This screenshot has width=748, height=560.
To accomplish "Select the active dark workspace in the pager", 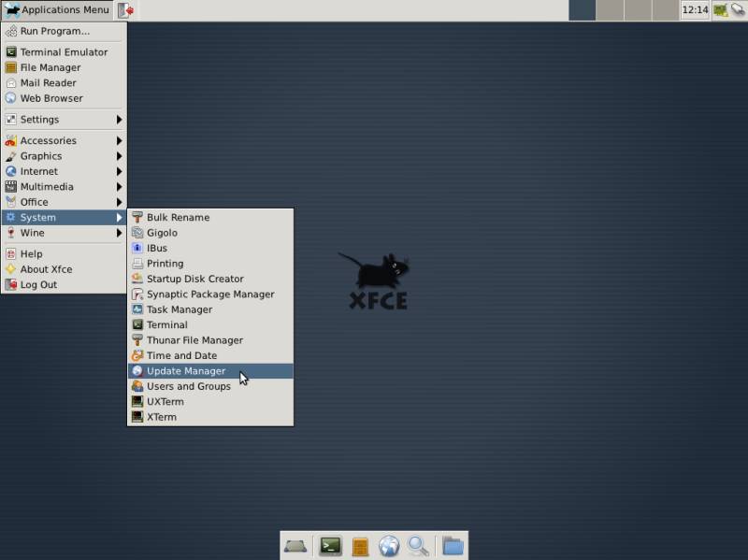I will point(582,10).
